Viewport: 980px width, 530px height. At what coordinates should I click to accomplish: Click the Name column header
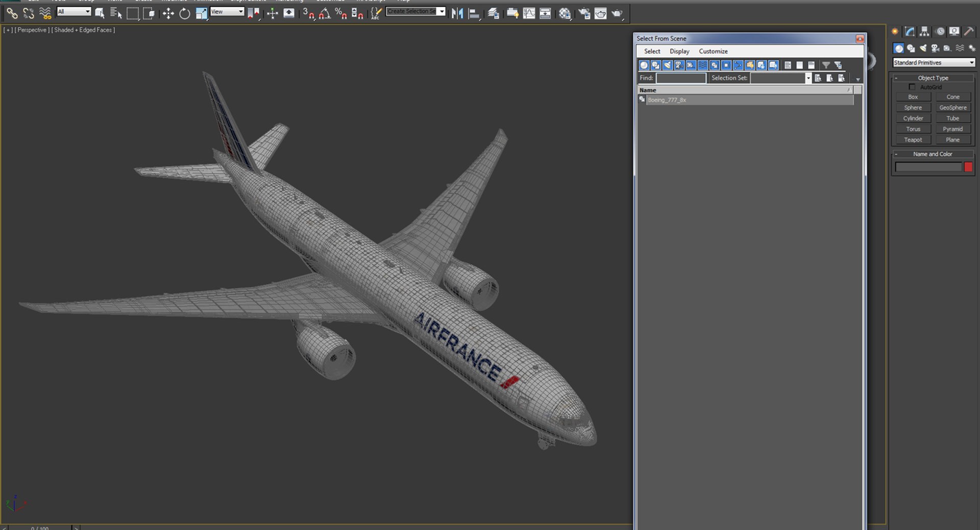[x=745, y=90]
